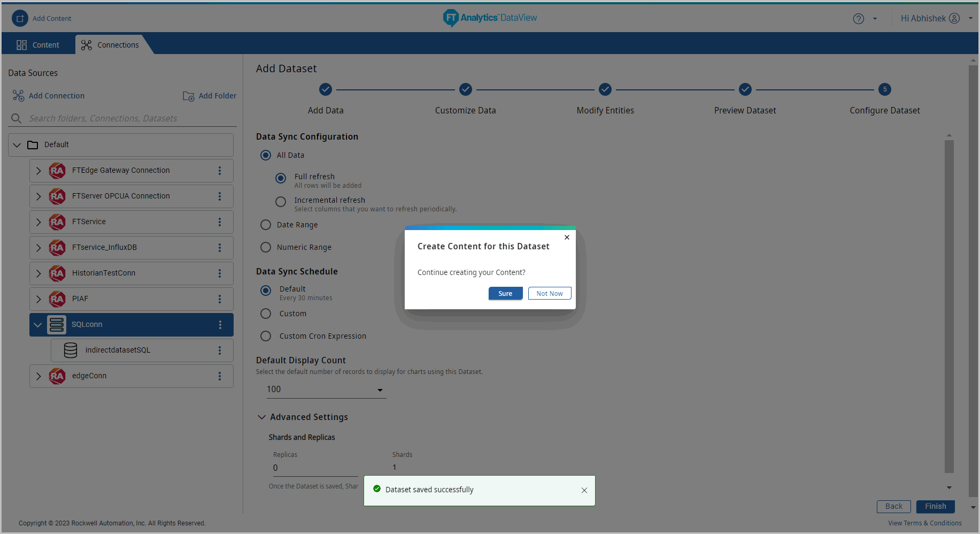980x534 pixels.
Task: Open the three-dot menu for indirectdatasetSQL
Action: (219, 350)
